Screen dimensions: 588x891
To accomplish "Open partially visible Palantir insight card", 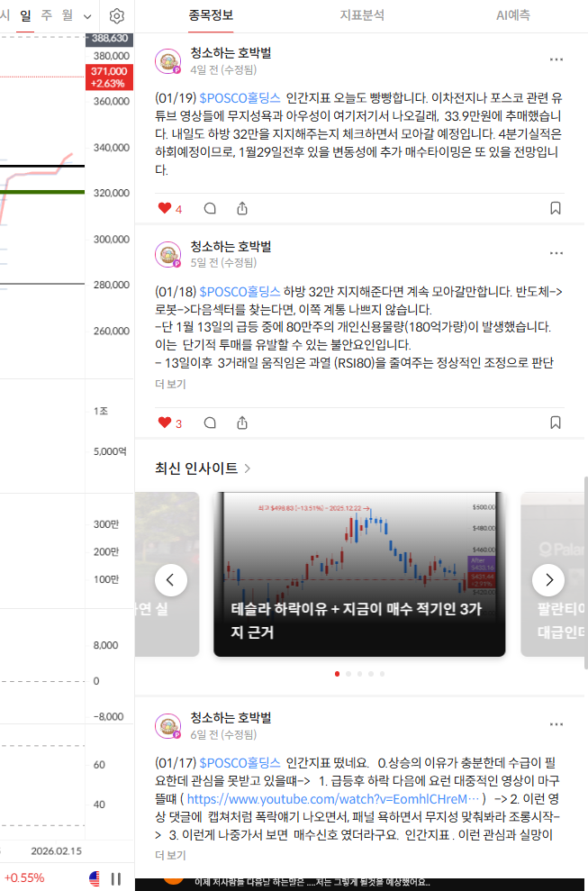I will tap(554, 574).
